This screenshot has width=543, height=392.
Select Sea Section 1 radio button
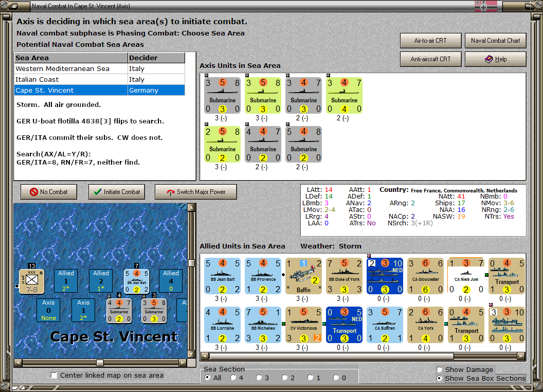pos(310,378)
